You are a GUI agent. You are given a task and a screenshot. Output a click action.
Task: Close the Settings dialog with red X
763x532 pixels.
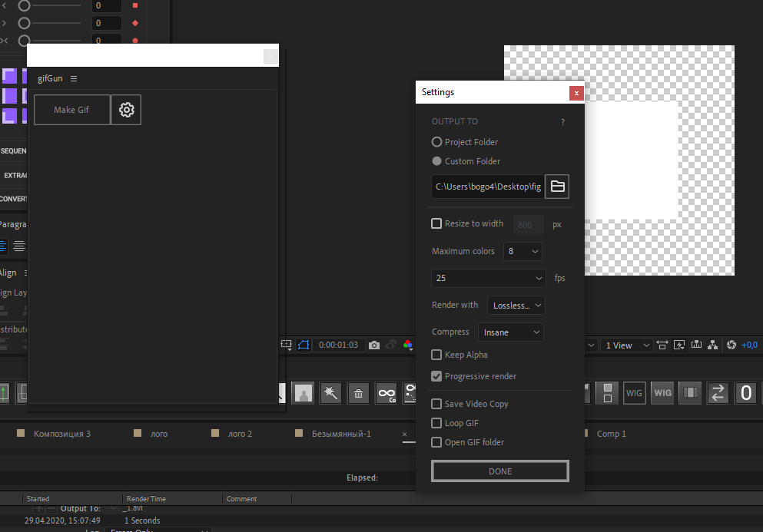click(576, 94)
